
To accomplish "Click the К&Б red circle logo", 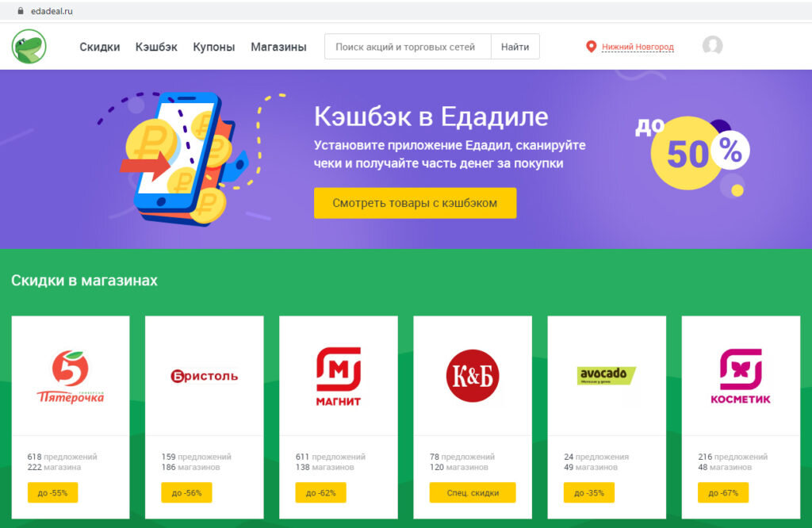I will (473, 376).
